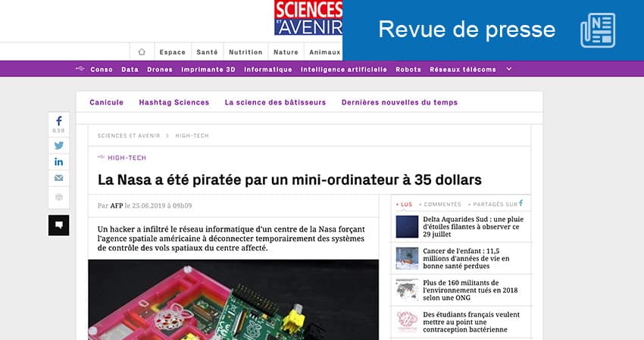Click the Sciences et Avenir logo
The height and width of the screenshot is (340, 644).
[x=308, y=17]
